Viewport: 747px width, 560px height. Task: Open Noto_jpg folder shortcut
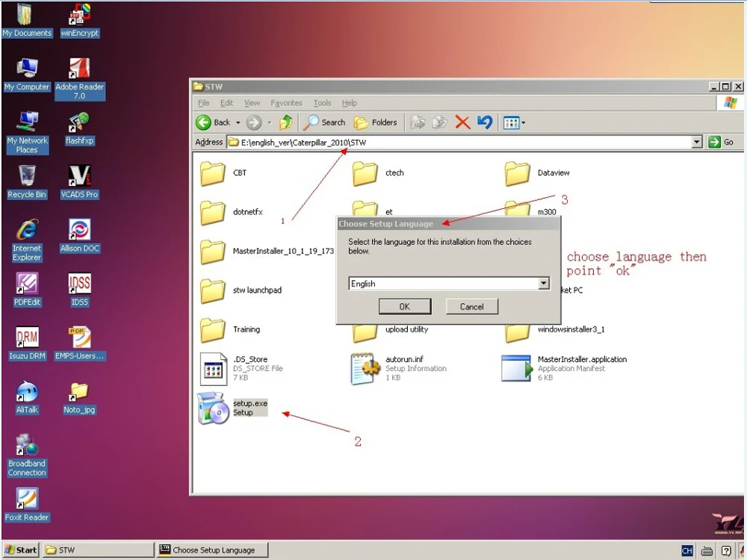79,397
